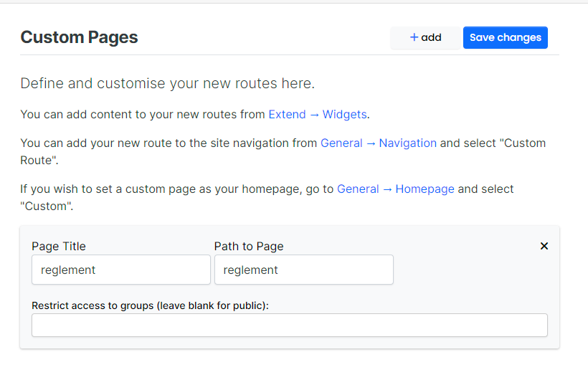Save changes to custom pages

(x=505, y=38)
